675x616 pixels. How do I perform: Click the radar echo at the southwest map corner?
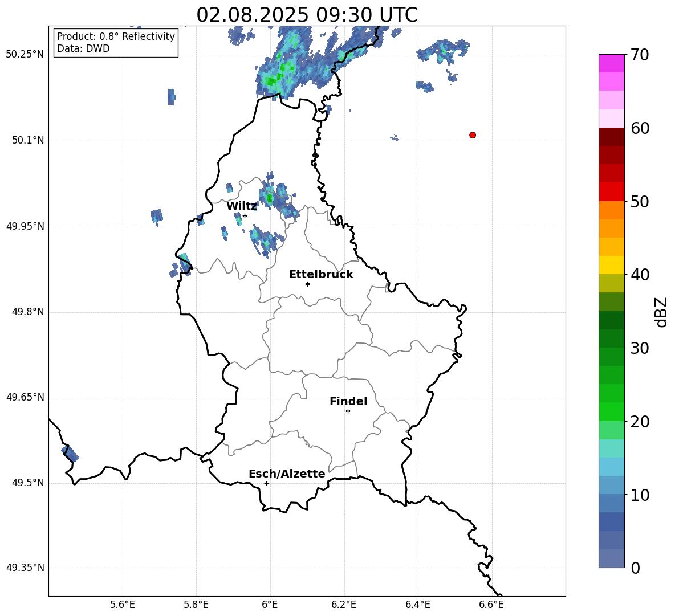point(70,454)
